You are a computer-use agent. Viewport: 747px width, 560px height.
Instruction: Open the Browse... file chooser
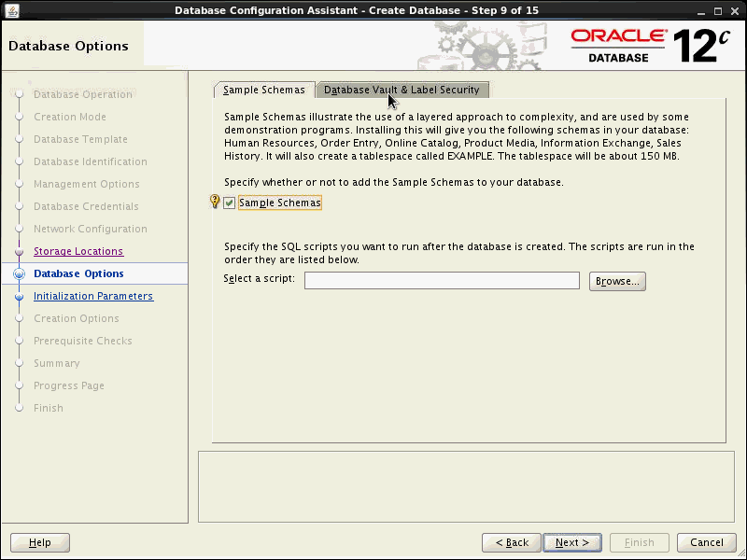[x=617, y=281]
